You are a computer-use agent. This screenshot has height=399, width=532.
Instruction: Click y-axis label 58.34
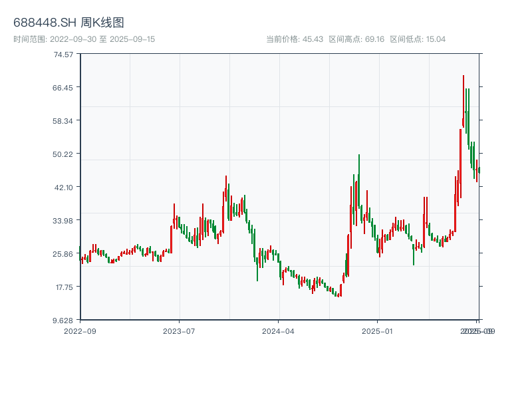tap(63, 121)
